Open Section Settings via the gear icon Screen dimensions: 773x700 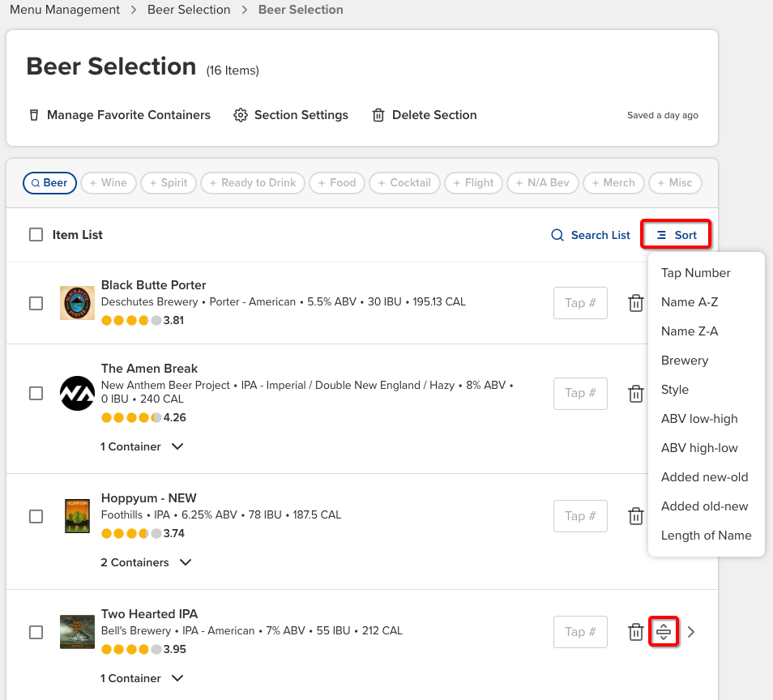[241, 115]
